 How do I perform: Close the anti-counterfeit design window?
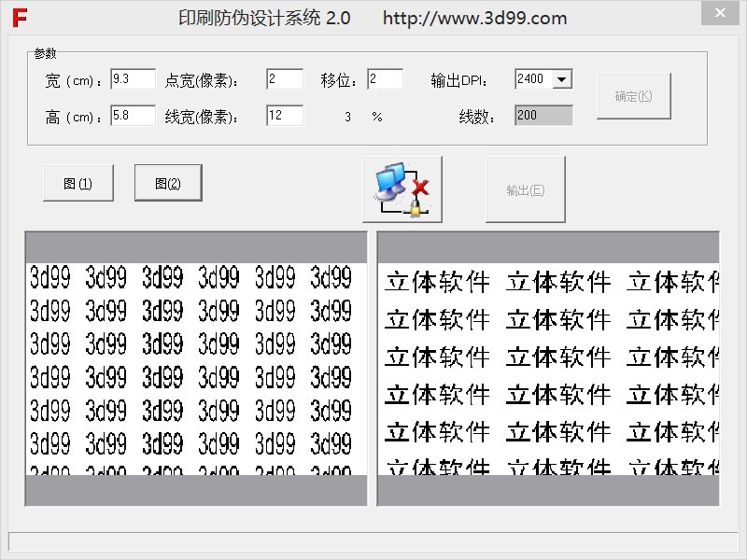[719, 13]
